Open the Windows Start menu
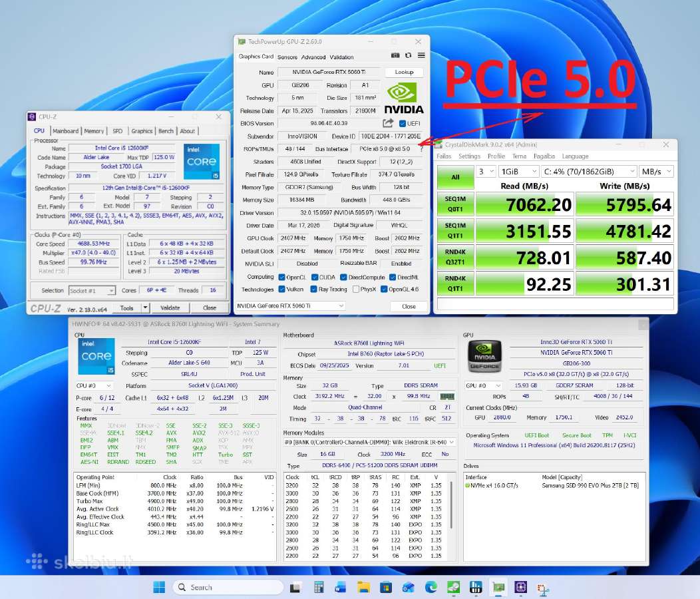 tap(159, 588)
